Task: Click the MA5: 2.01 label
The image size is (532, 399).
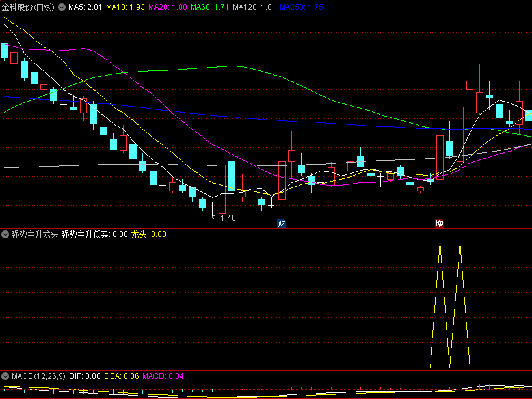Action: pyautogui.click(x=85, y=7)
